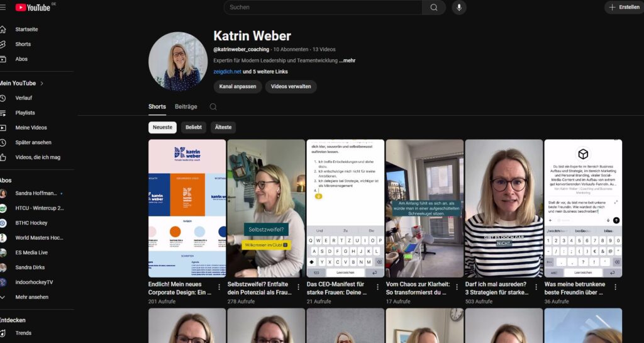
Task: Expand Mehr ansehen in subscriptions
Action: (31, 297)
